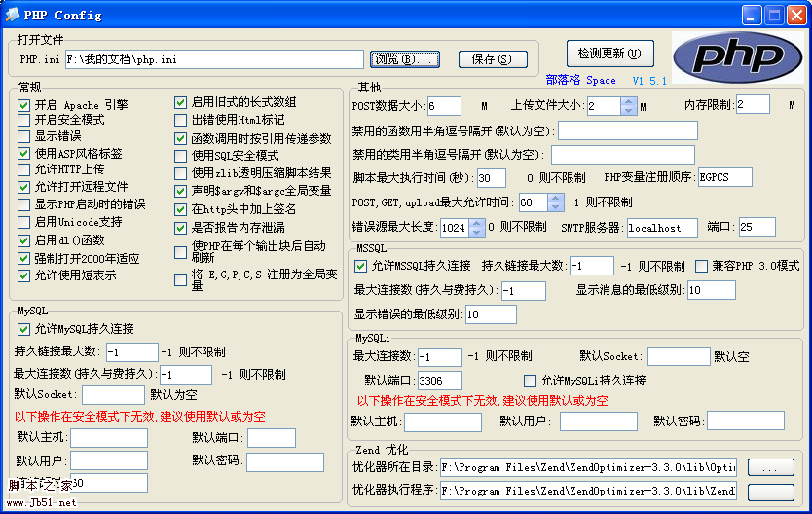Click the PHP logo image

coord(737,57)
